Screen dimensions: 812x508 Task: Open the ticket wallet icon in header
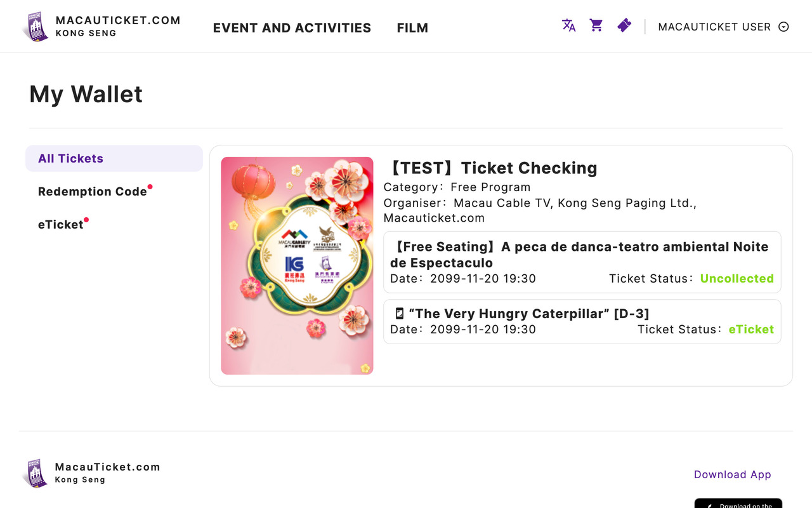(x=624, y=25)
